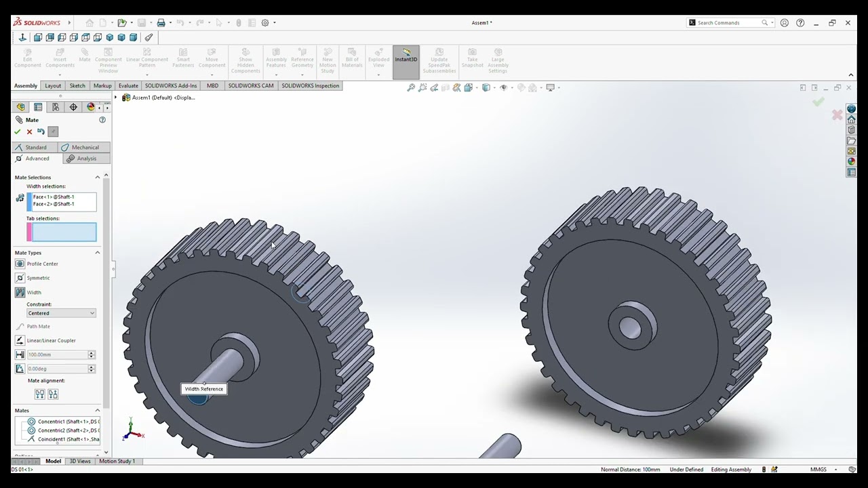This screenshot has width=868, height=488.
Task: Click the Zoom to Fit icon
Action: click(411, 87)
